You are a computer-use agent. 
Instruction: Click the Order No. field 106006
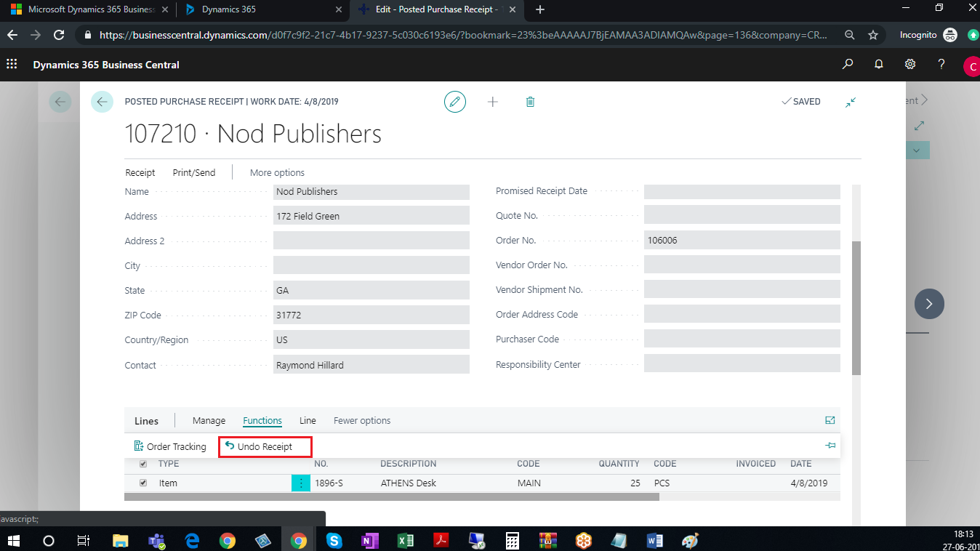click(742, 240)
